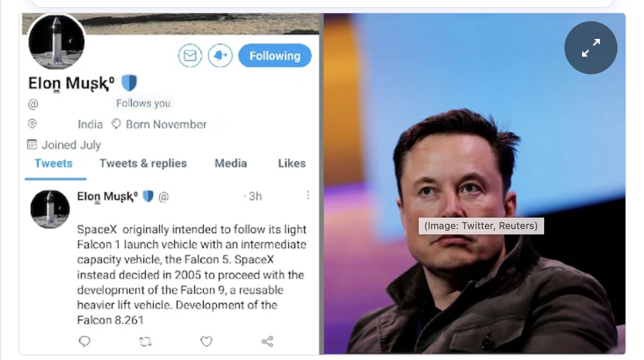Switch to the Tweets & replies tab
Screen dimensions: 644x360
(143, 163)
